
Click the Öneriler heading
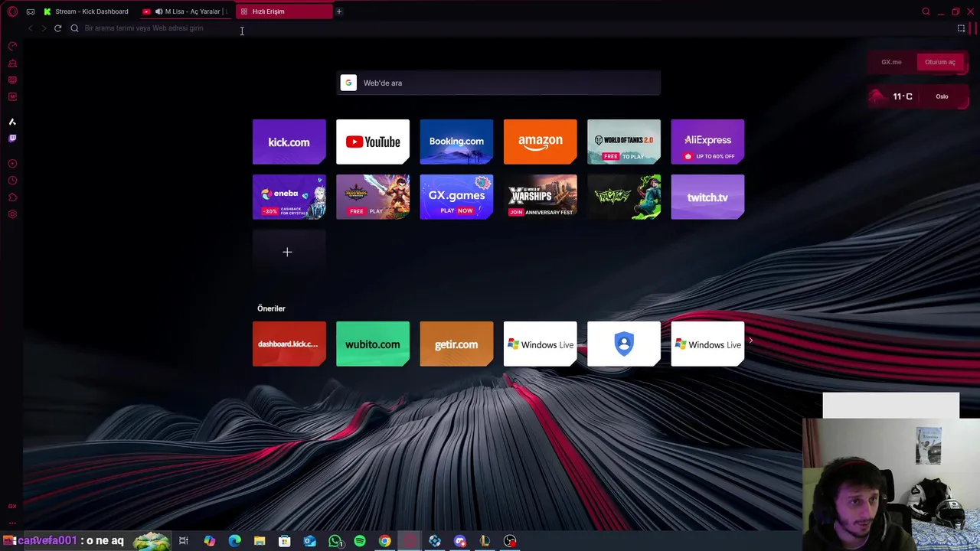(271, 308)
